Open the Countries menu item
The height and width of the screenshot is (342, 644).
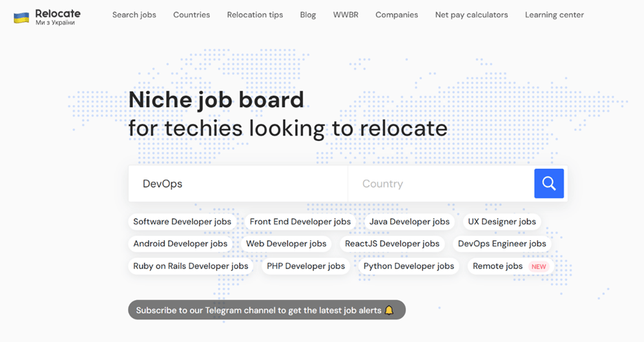(191, 14)
